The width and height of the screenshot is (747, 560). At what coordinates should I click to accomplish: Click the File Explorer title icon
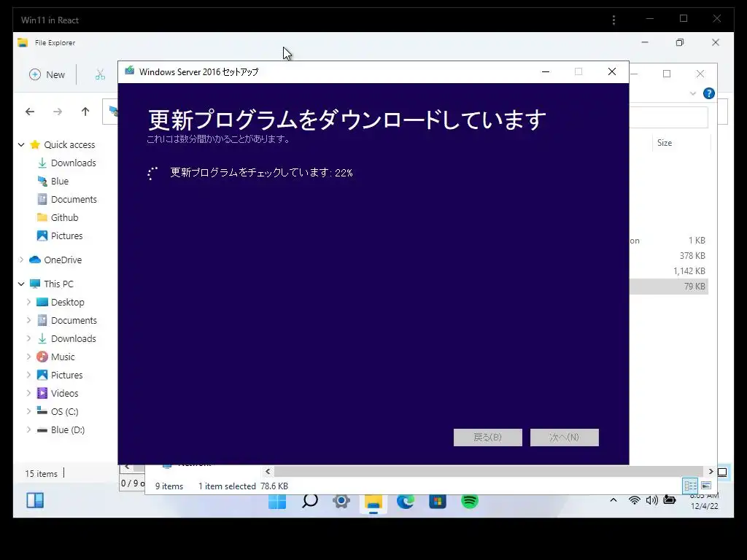[x=23, y=42]
